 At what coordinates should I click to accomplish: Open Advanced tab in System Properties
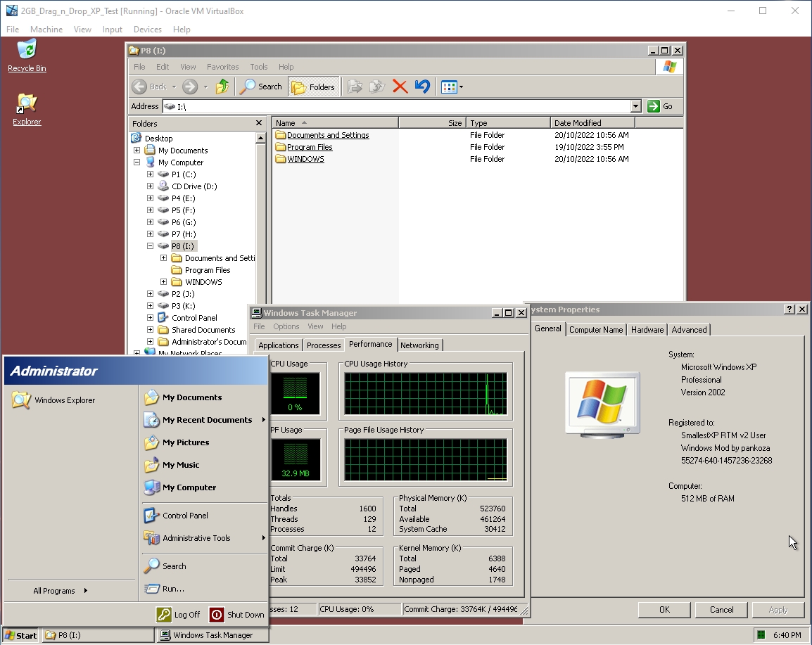coord(689,330)
